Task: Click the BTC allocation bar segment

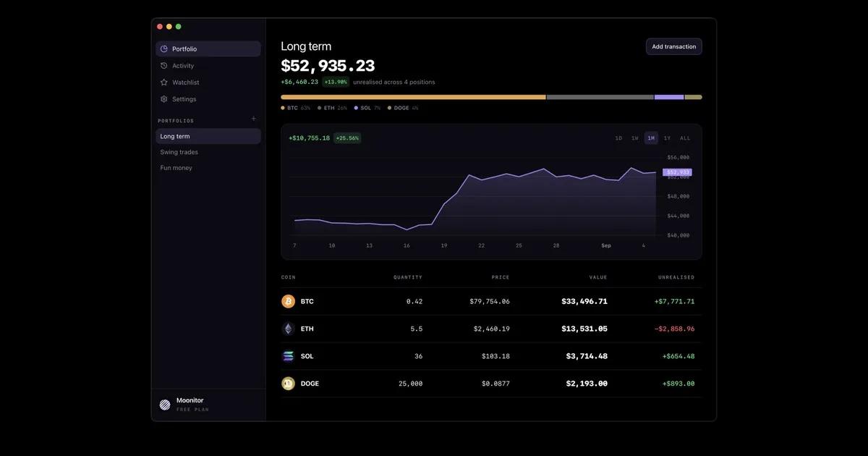Action: pos(413,97)
